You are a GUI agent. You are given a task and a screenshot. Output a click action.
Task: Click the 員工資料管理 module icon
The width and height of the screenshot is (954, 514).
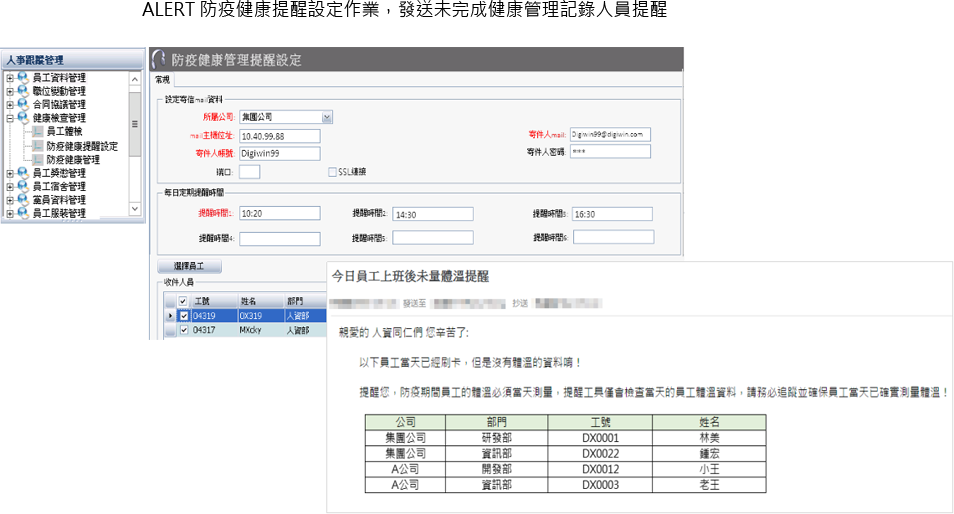[x=22, y=78]
